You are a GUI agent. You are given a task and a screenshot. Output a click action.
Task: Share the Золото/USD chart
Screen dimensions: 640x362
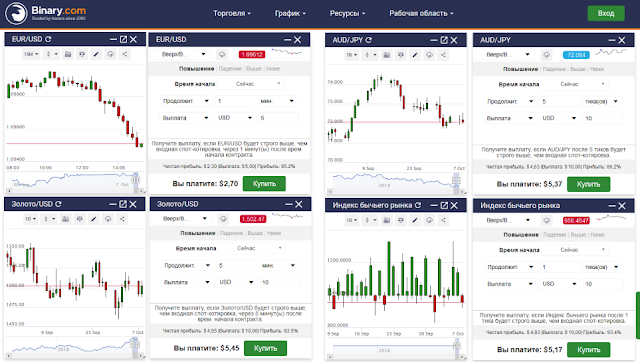(122, 219)
